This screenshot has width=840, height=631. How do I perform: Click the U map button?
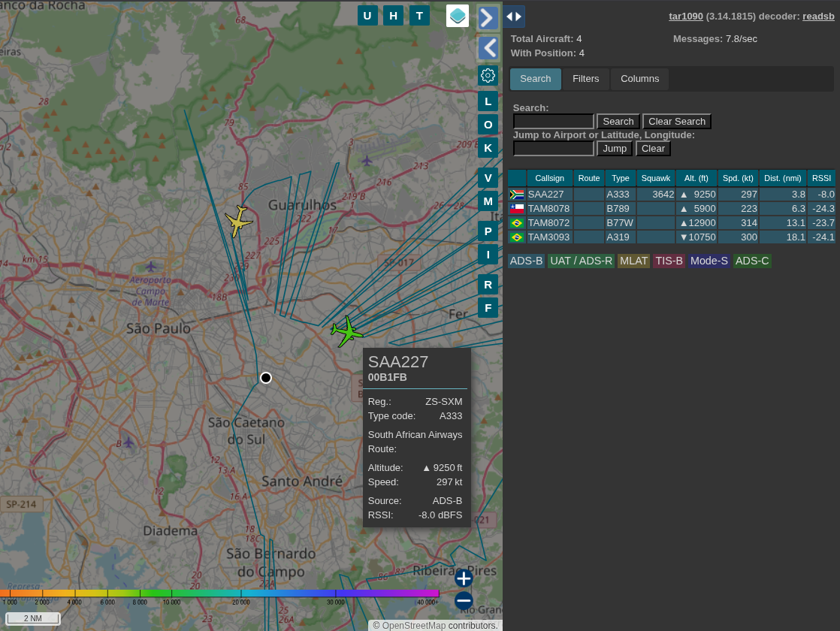coord(367,16)
